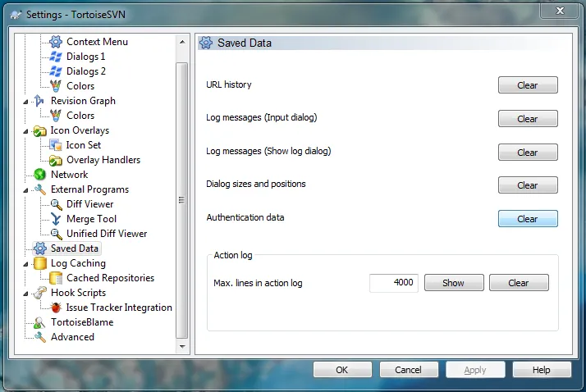The image size is (586, 392).
Task: Click the OK button
Action: (x=342, y=370)
